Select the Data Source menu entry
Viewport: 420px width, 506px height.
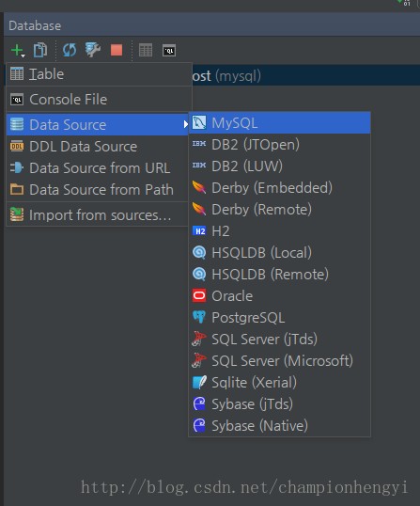pos(98,124)
